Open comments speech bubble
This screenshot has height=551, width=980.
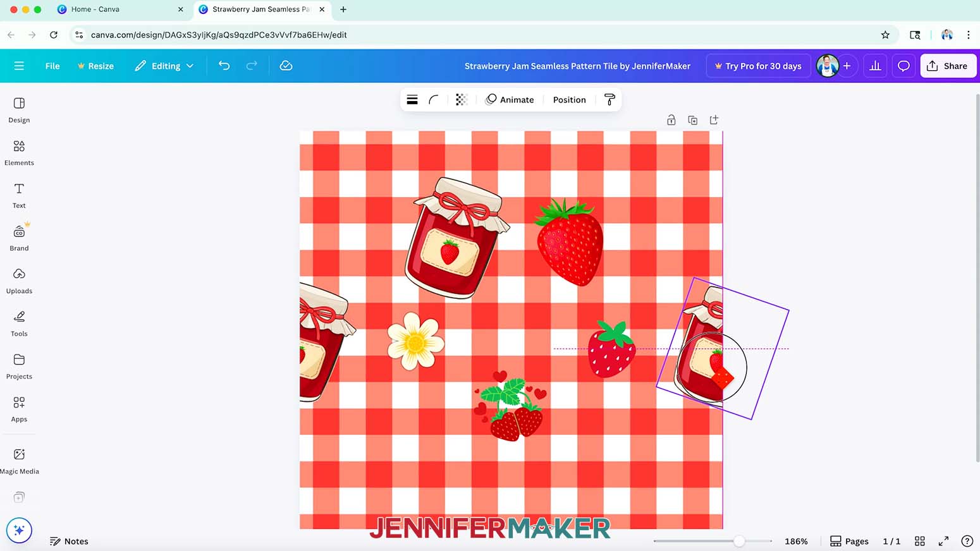tap(903, 66)
